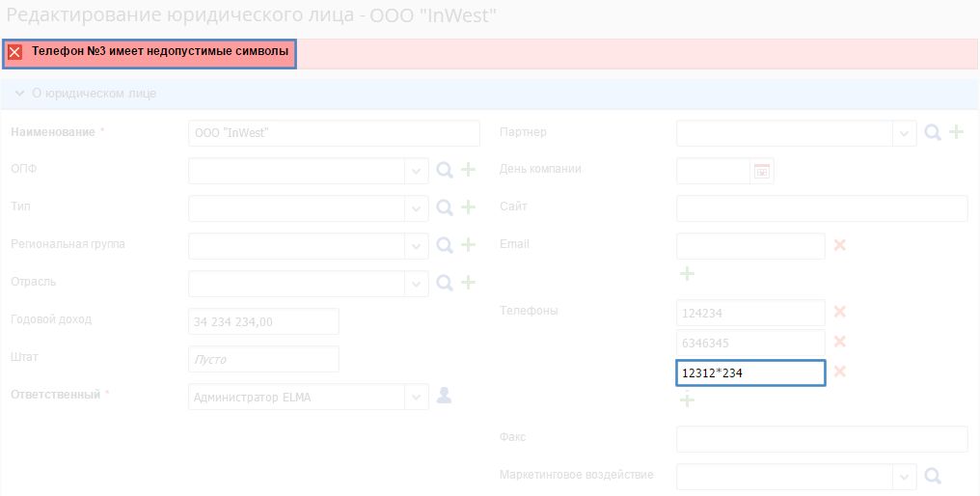Collapse the О юридическом лице section

tap(19, 94)
